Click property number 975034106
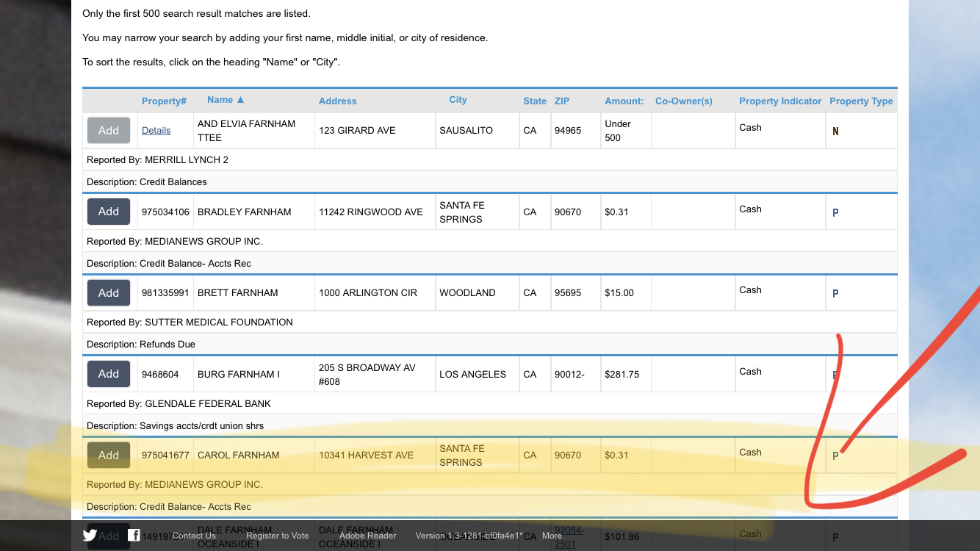The width and height of the screenshot is (980, 551). (165, 212)
